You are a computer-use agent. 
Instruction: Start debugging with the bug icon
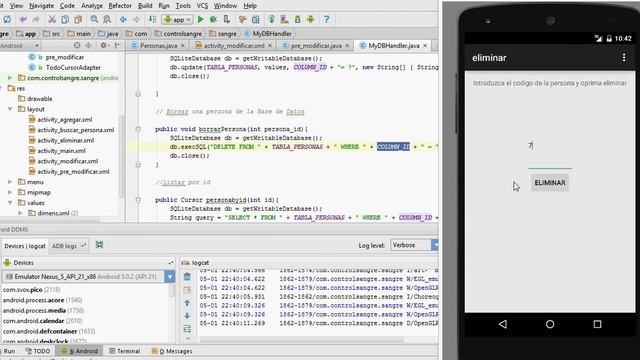213,19
